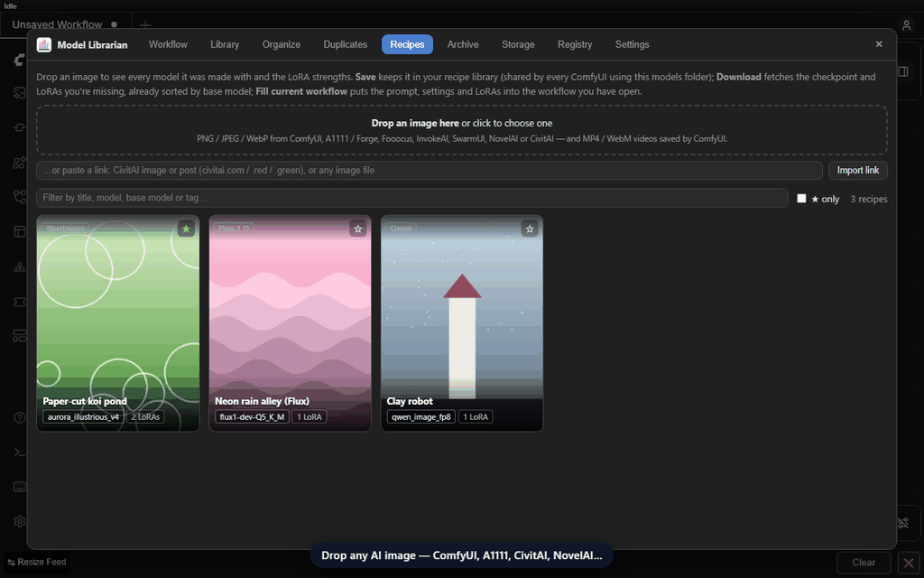Star the Clay robot recipe
This screenshot has width=924, height=578.
click(x=530, y=228)
